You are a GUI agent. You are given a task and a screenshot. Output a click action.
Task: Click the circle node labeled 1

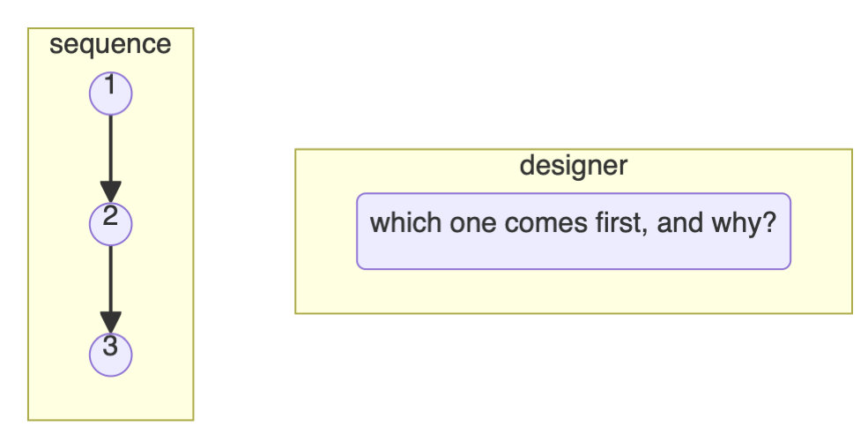pyautogui.click(x=110, y=93)
